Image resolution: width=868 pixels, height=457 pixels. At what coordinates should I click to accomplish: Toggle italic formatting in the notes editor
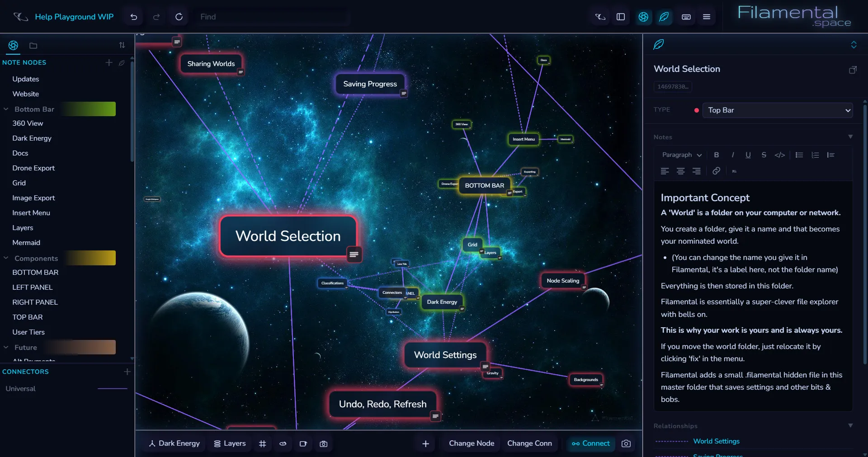click(732, 155)
